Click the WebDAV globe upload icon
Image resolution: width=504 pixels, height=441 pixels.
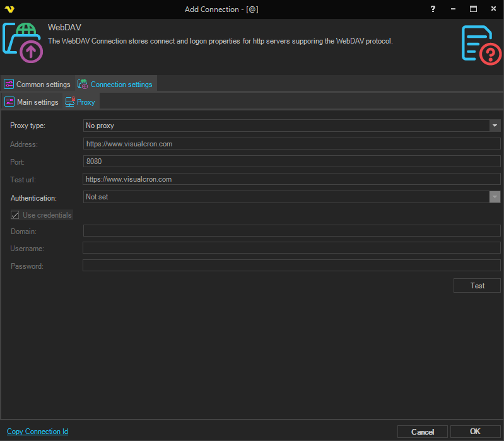(23, 43)
